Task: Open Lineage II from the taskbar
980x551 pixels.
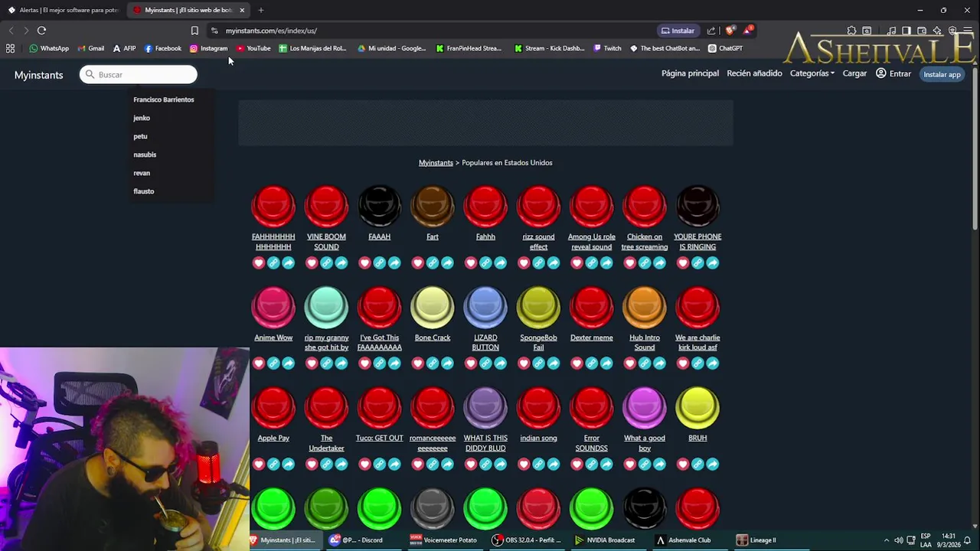Action: click(756, 540)
